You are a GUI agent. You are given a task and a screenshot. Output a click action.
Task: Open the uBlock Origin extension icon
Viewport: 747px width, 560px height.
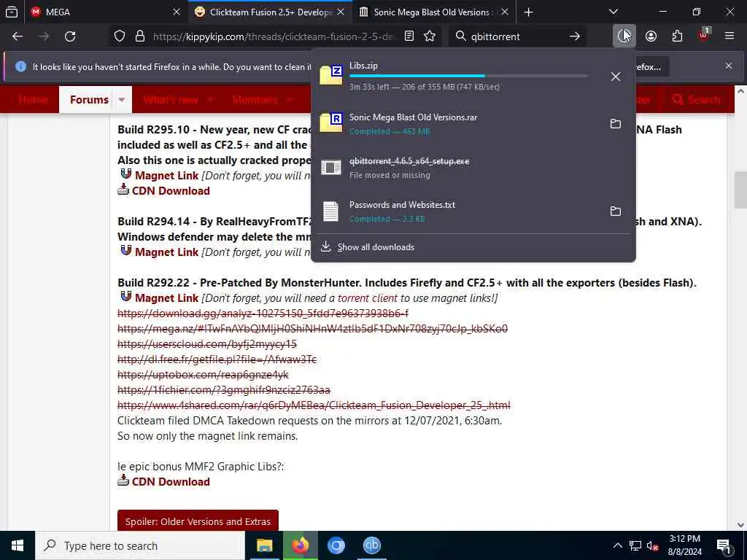703,35
